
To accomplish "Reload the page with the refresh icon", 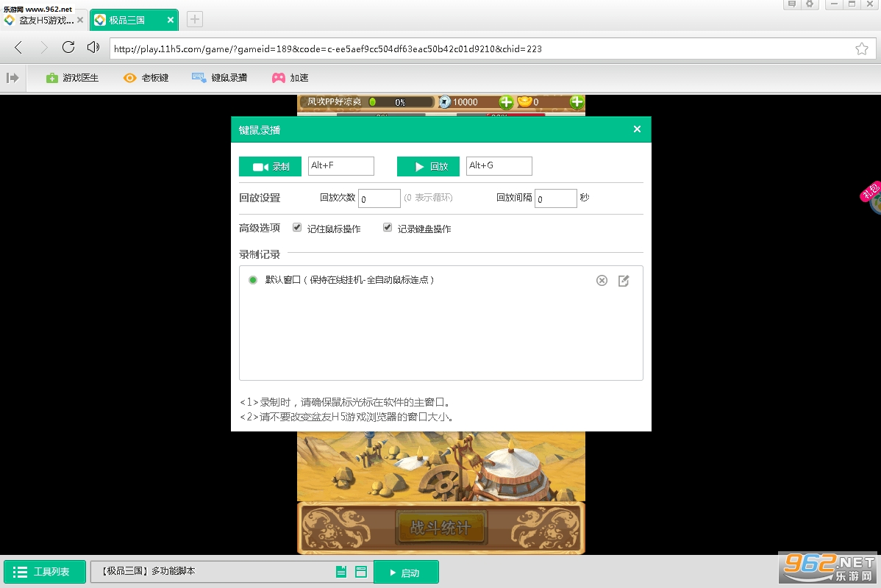I will (68, 47).
